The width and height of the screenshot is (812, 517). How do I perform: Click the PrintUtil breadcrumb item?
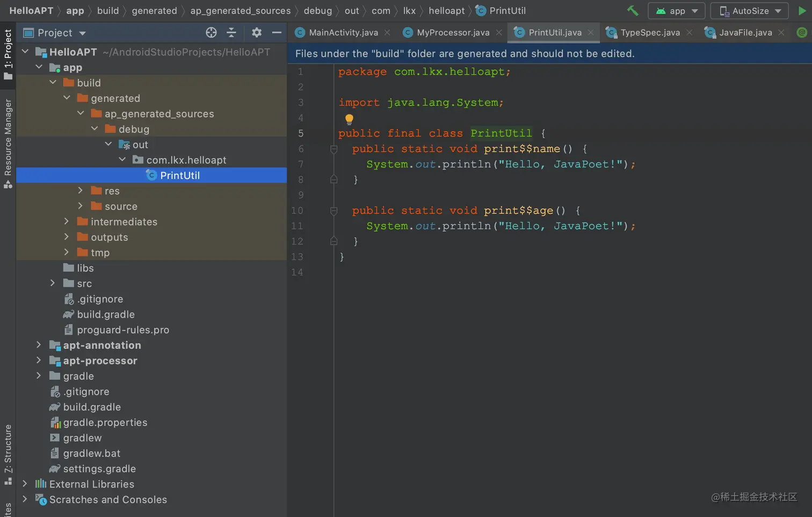pyautogui.click(x=501, y=11)
